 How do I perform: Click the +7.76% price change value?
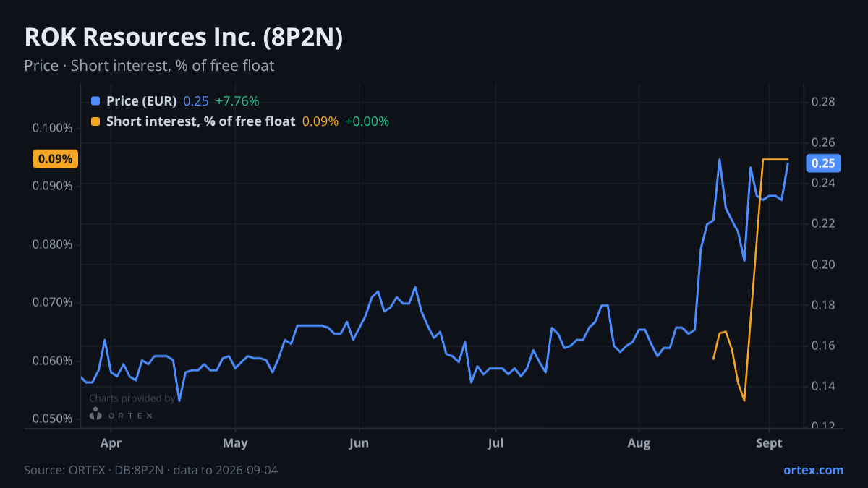237,101
